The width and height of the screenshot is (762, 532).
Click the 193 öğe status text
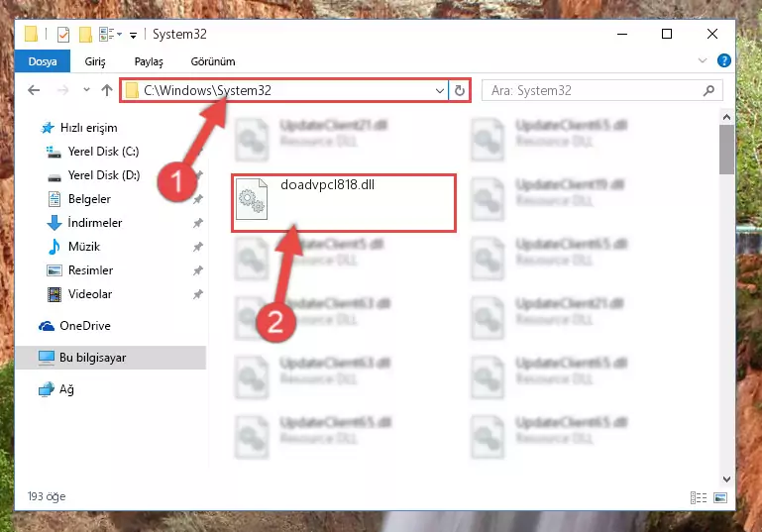click(47, 496)
